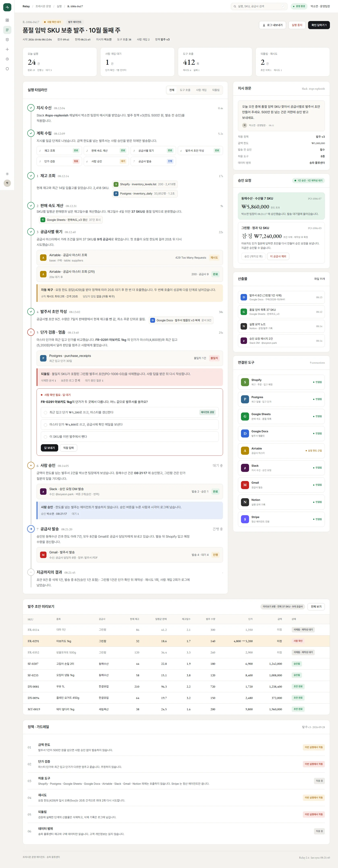338x868 pixels.
Task: Click the FR-0291 아보카도 1kg table row
Action: click(176, 641)
